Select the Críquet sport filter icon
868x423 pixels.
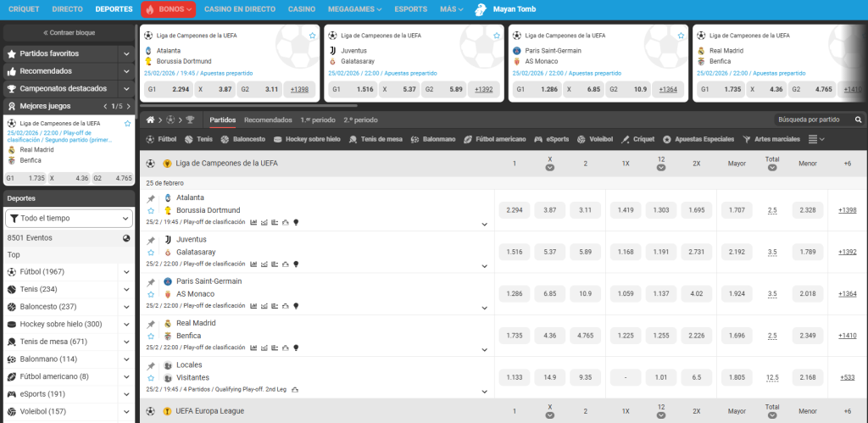point(625,139)
